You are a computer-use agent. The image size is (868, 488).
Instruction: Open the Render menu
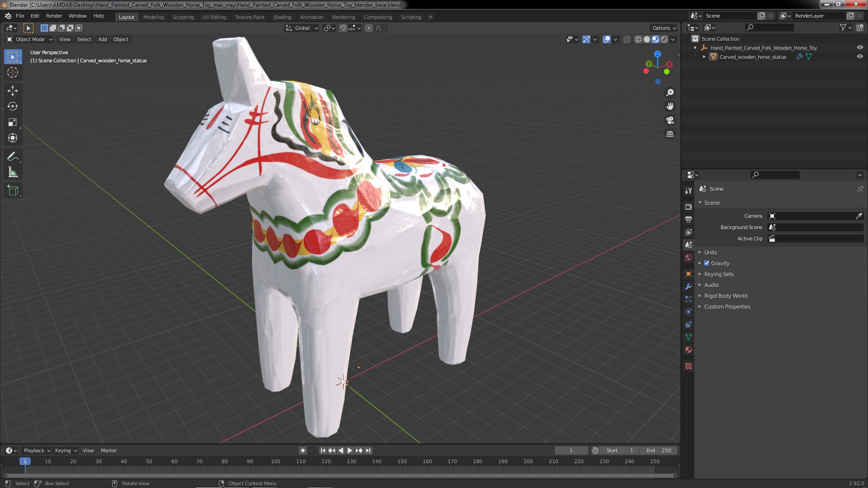pyautogui.click(x=54, y=16)
